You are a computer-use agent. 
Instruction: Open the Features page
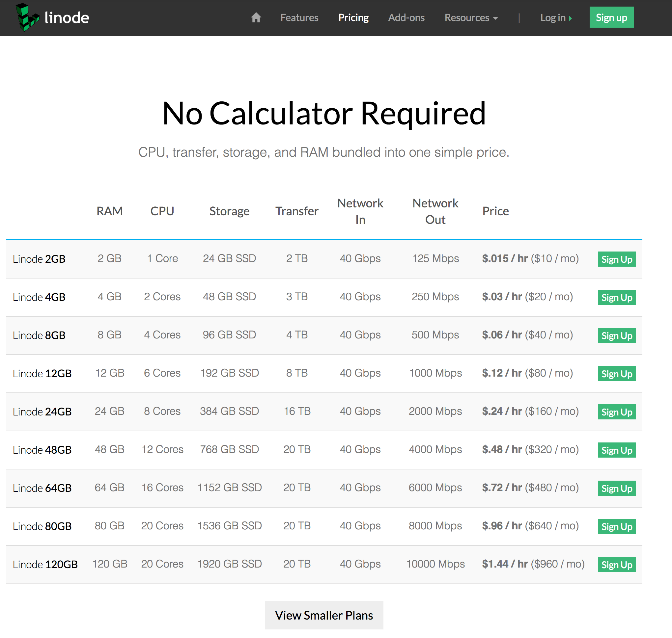click(x=299, y=18)
